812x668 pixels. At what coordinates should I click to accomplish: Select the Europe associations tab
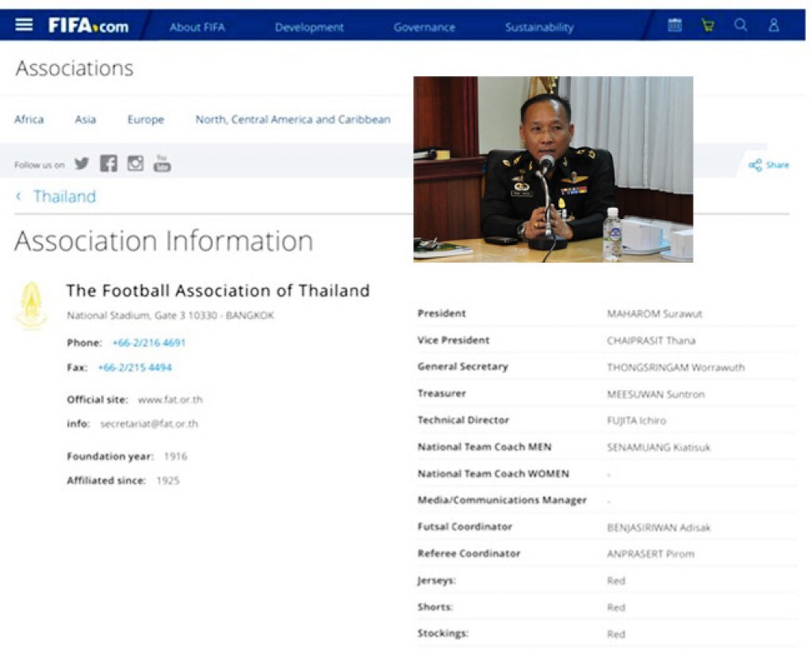(146, 120)
